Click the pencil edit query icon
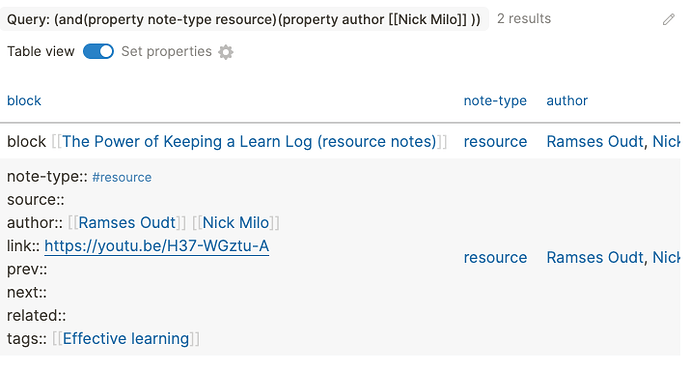This screenshot has width=690, height=370. pos(668,19)
